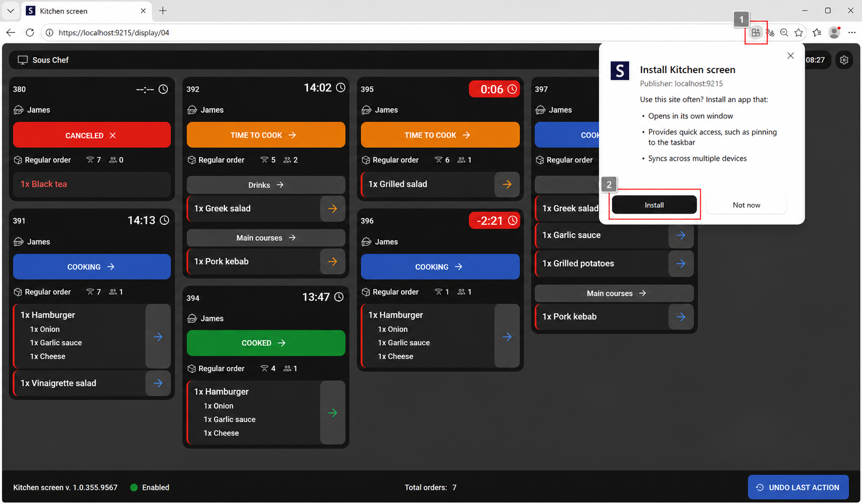This screenshot has height=504, width=862.
Task: Open kitchen screen settings gear
Action: coord(844,60)
